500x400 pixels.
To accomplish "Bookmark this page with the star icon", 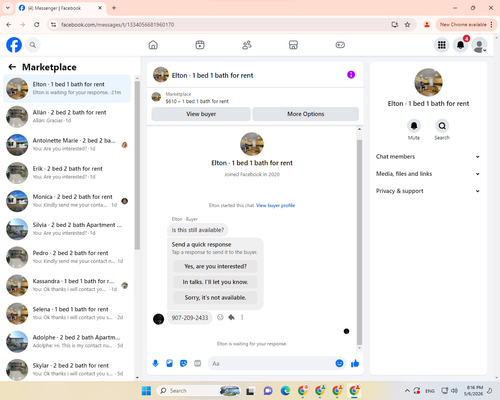I will [x=407, y=24].
